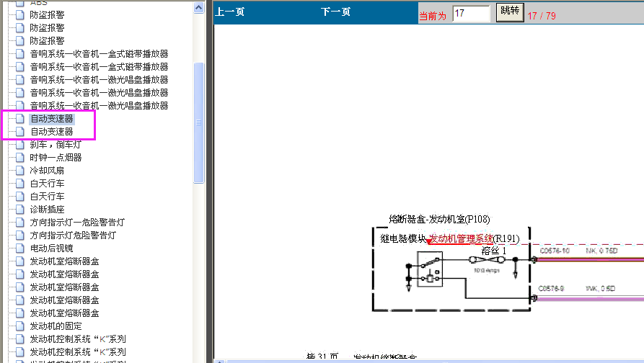Select 时钟—点烟器 in the tree
Viewport: 644px width, 363px height.
coord(56,158)
